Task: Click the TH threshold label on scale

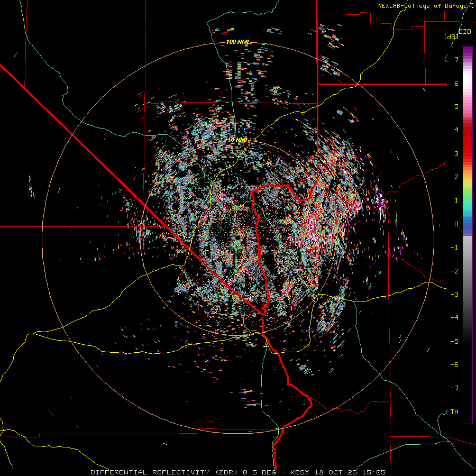Action: (x=454, y=412)
